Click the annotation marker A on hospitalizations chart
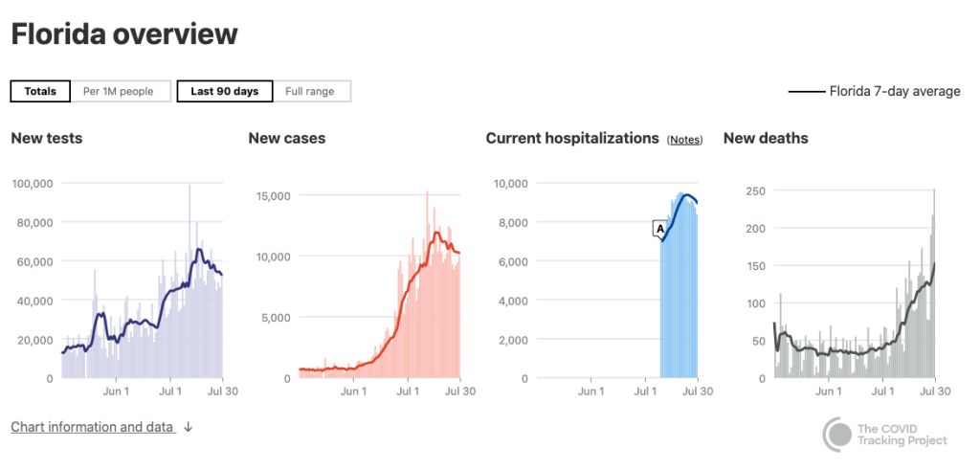Screen dimensions: 980x470 (659, 229)
